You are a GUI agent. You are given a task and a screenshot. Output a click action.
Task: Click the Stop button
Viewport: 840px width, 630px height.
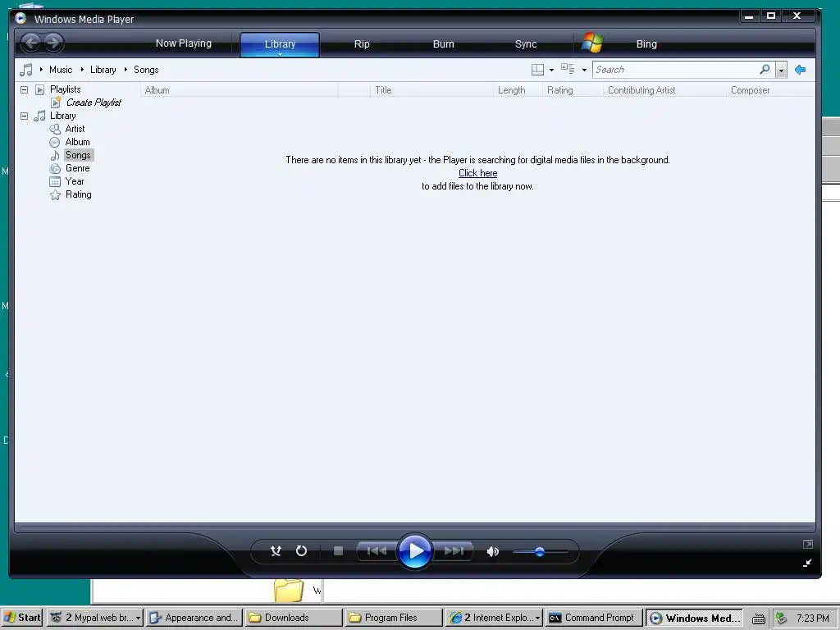[x=338, y=550]
